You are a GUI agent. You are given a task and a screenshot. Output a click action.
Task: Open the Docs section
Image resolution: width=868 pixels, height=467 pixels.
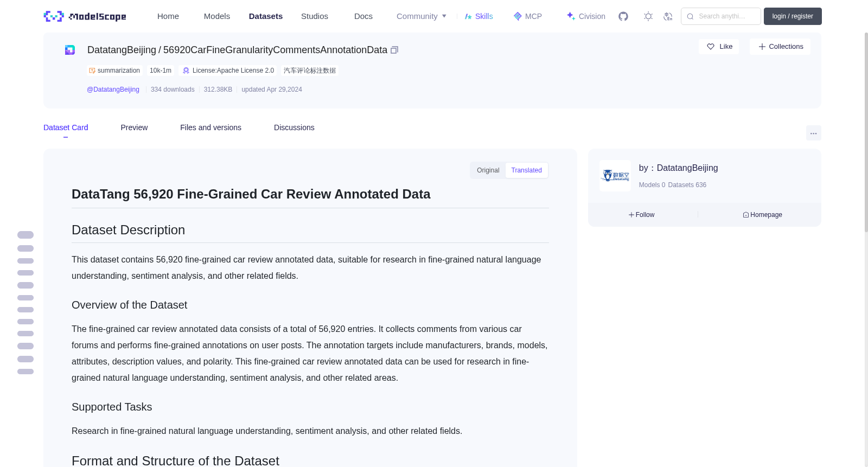[x=363, y=16]
